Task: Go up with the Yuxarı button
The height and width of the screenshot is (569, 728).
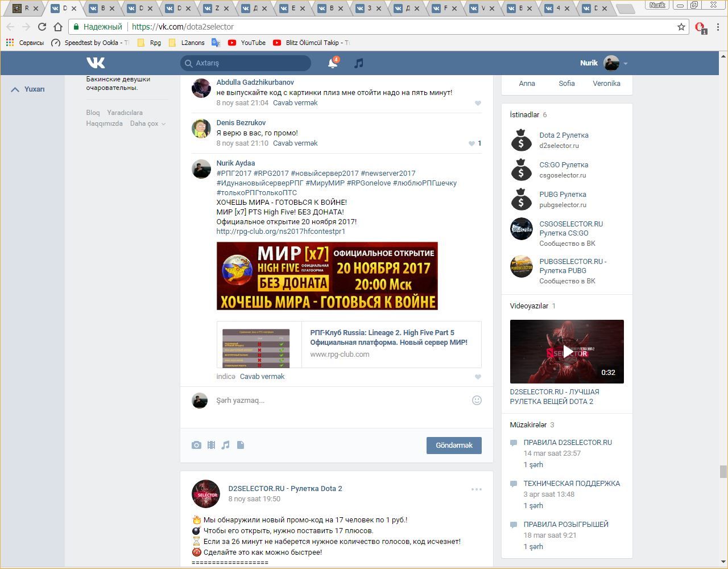Action: [x=28, y=89]
